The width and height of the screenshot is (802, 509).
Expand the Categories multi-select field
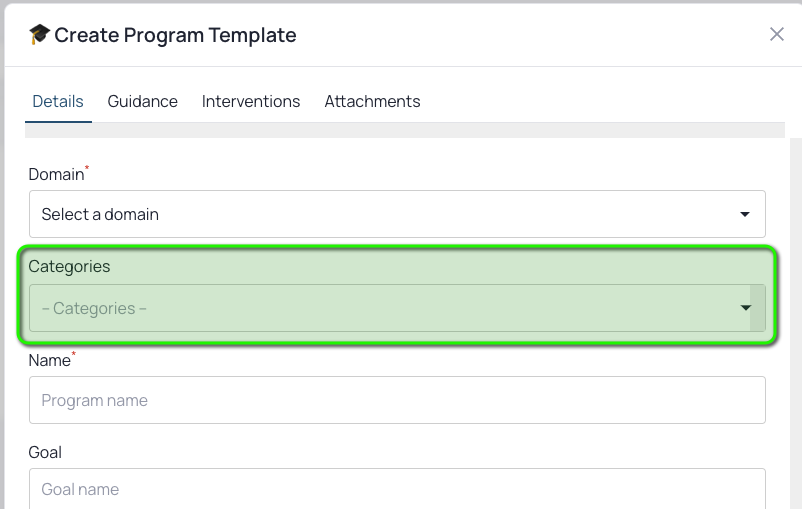click(397, 308)
